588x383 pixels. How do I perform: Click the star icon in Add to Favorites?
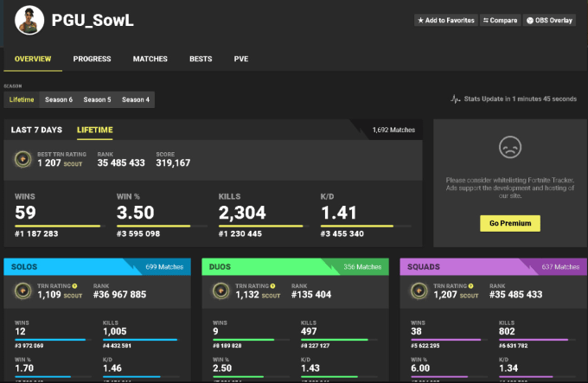click(x=421, y=20)
